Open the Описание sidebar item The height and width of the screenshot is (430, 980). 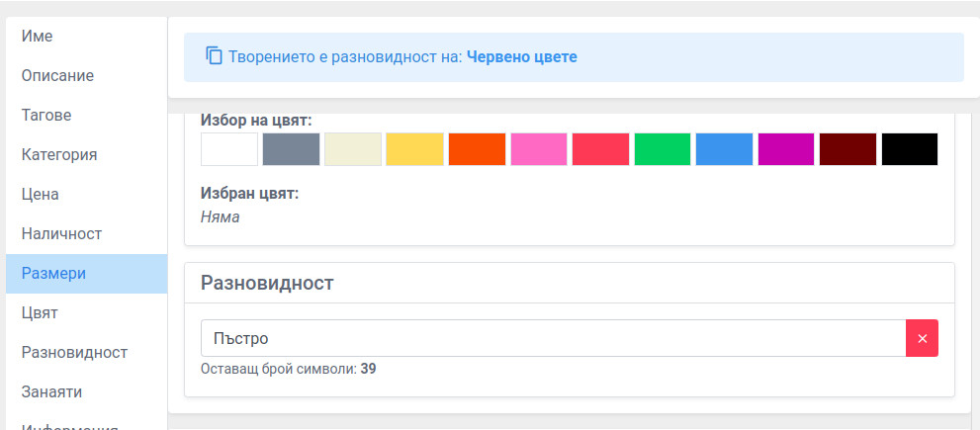57,75
